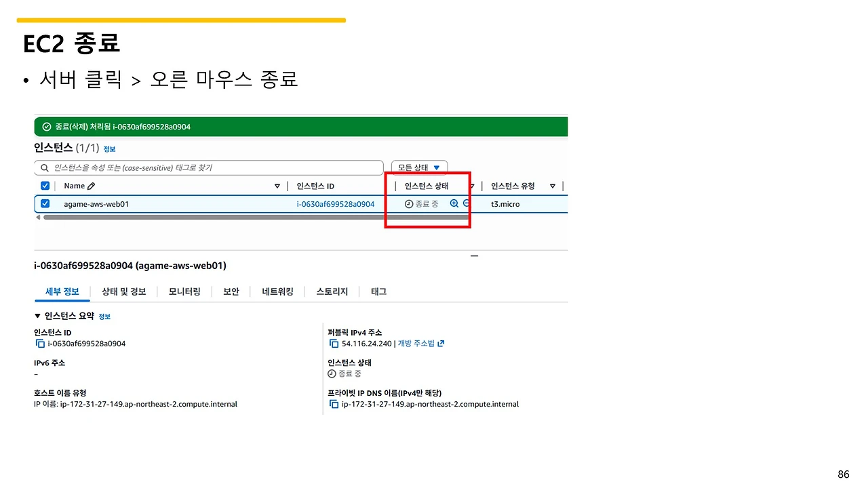Open the 모든 상태 filter dropdown
This screenshot has height=488, width=868.
(x=418, y=167)
